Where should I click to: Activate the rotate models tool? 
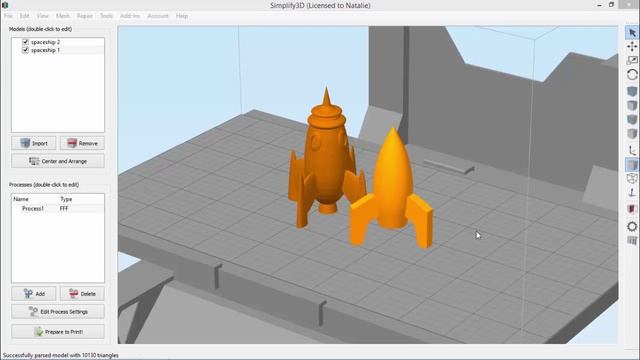pos(632,75)
